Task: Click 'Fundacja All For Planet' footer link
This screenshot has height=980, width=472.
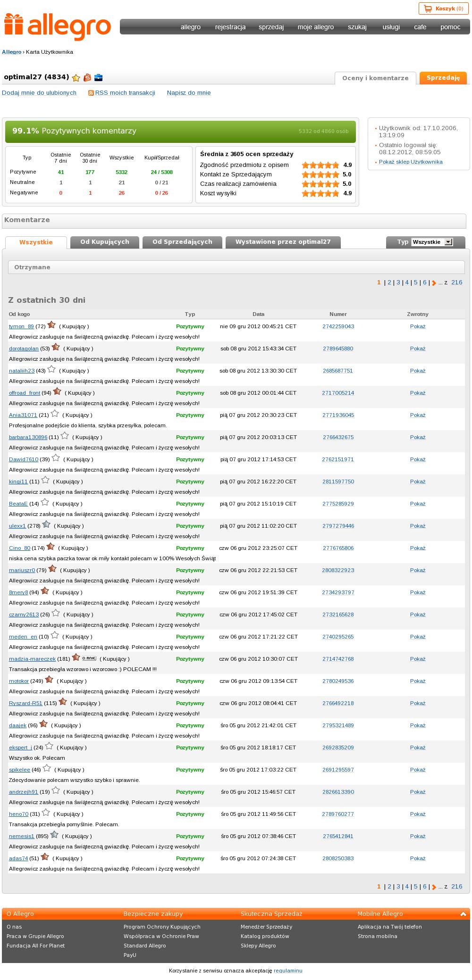Action: click(36, 946)
